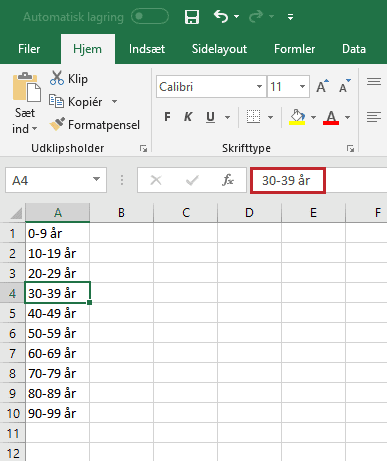
Task: Click the Save floppy disk icon
Action: tap(192, 17)
